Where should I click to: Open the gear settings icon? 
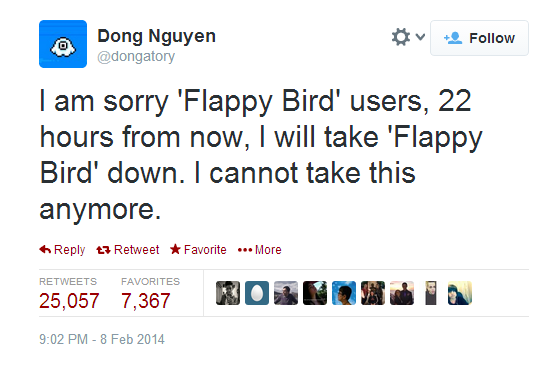[x=401, y=37]
